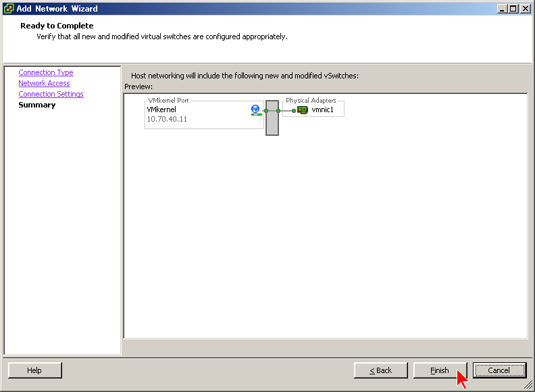
Task: Click the vmnic1 network adapter icon
Action: coord(303,110)
